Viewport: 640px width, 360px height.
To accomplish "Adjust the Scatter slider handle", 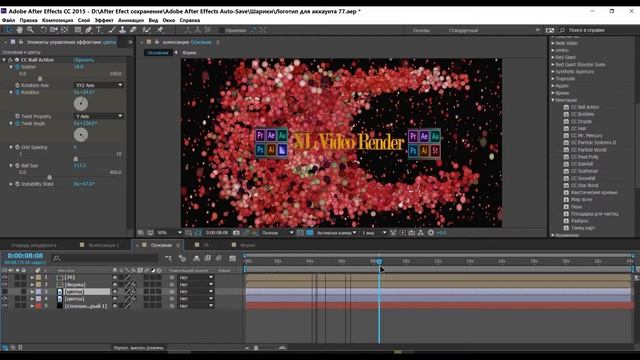I will [40, 78].
